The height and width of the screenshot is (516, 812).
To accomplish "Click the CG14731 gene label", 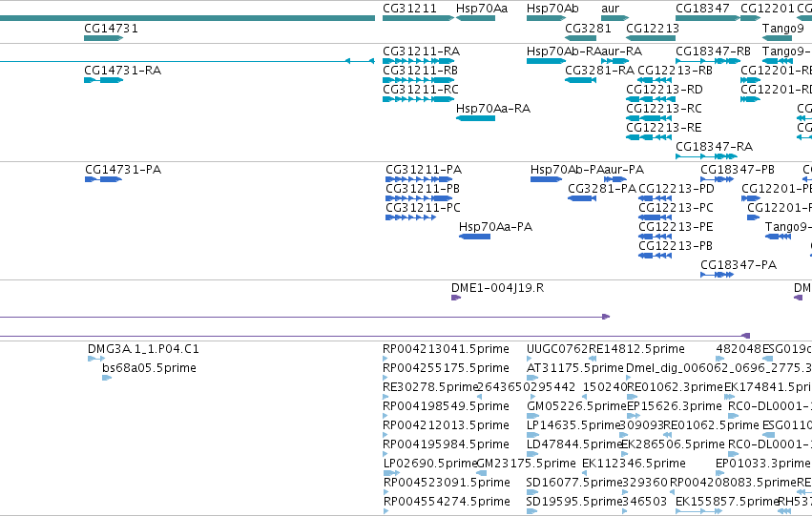I will point(112,28).
